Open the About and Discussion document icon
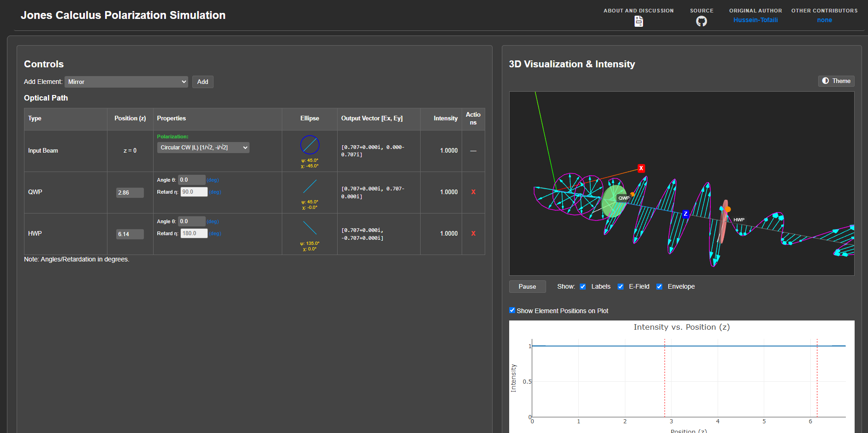 tap(638, 21)
